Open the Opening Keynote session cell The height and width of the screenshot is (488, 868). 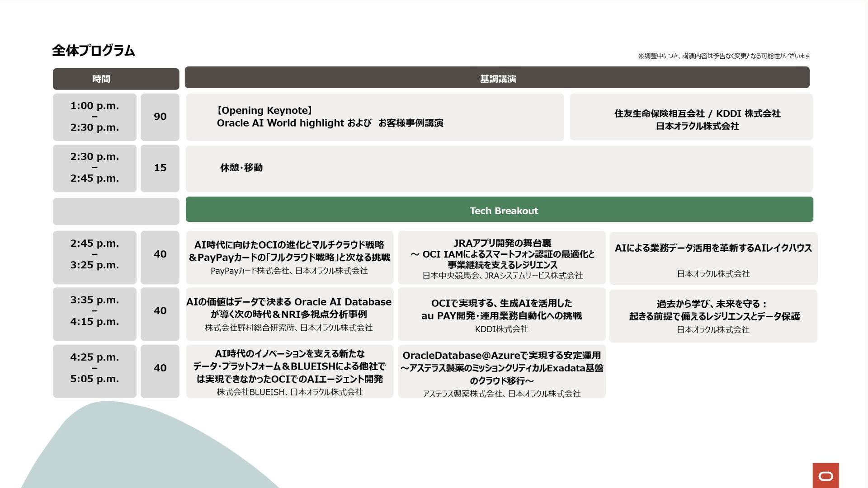click(375, 117)
